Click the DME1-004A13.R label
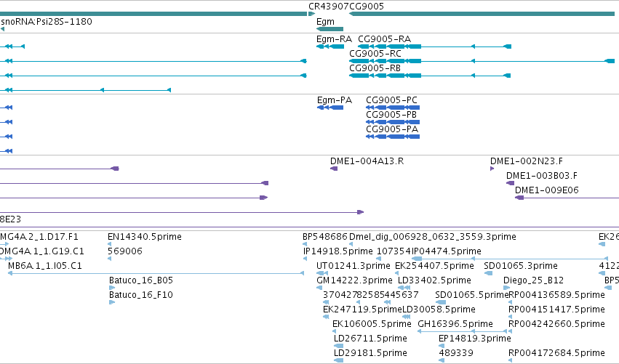This screenshot has width=619, height=364. [x=367, y=161]
